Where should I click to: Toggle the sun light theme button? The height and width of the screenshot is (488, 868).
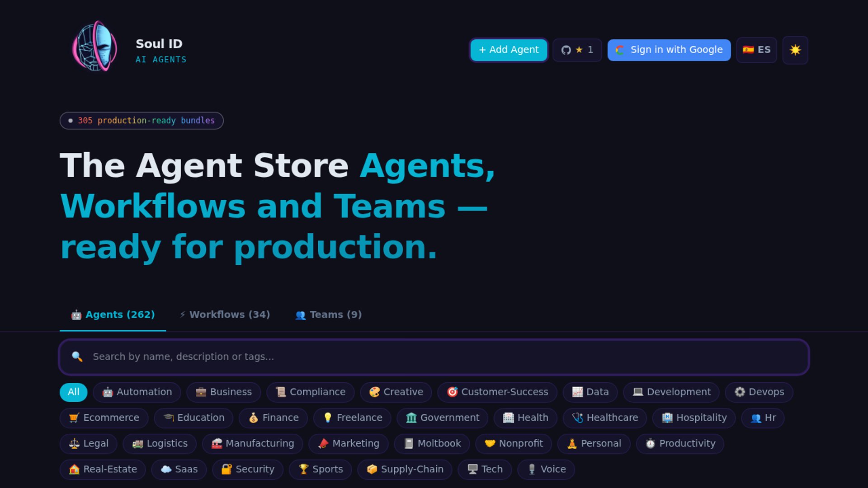point(795,50)
